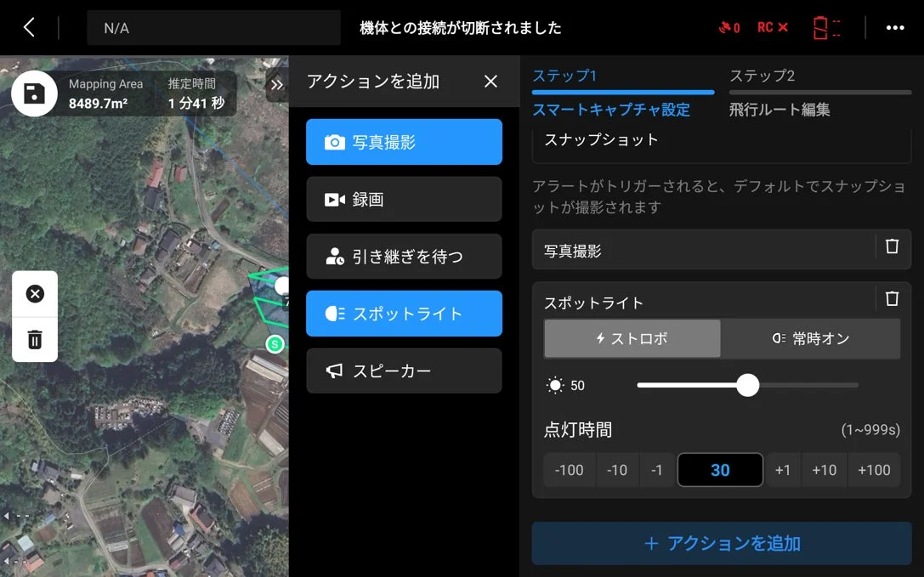
Task: Delete the mapping area with the trash icon
Action: click(x=35, y=339)
